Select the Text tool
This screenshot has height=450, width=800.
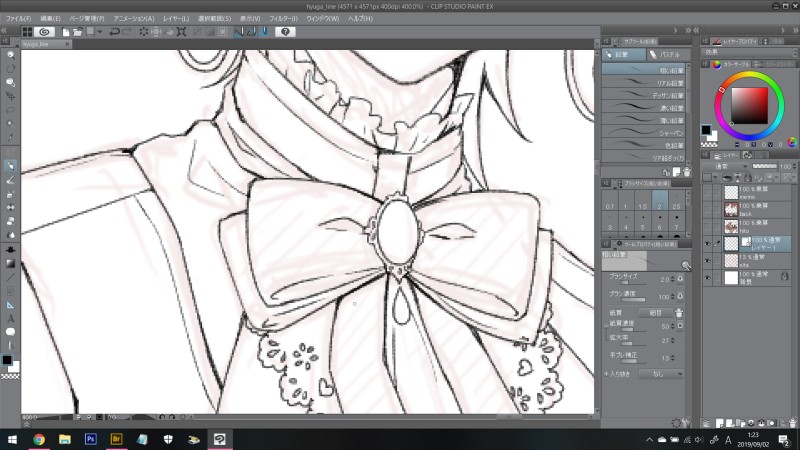[10, 319]
